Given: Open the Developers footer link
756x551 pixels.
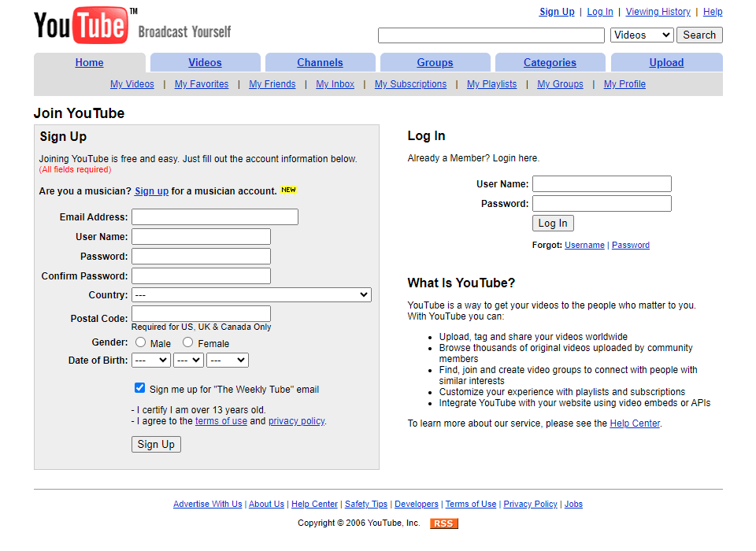Looking at the screenshot, I should tap(417, 504).
